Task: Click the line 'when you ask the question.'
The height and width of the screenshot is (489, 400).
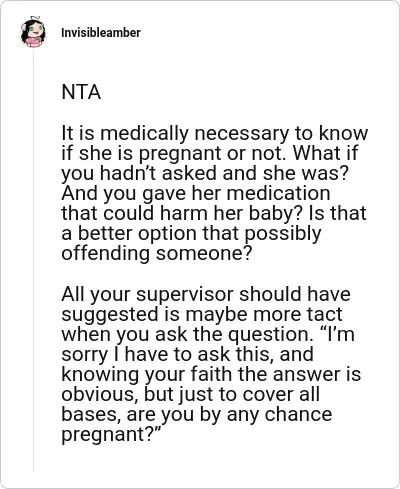Action: click(x=208, y=334)
